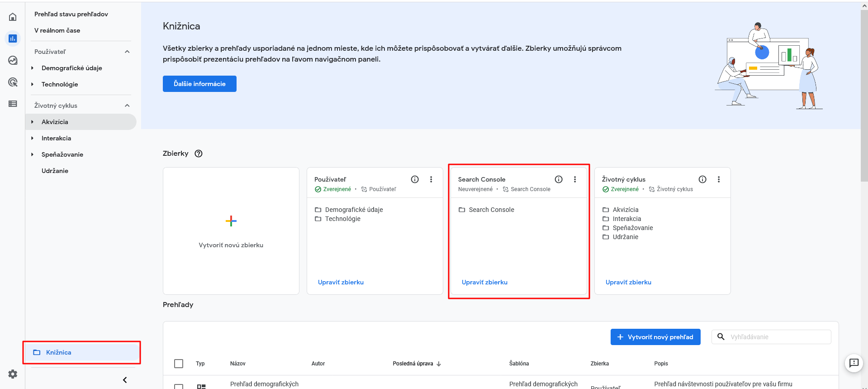
Task: Open three-dot menu on Životný cyklus card
Action: (x=719, y=179)
